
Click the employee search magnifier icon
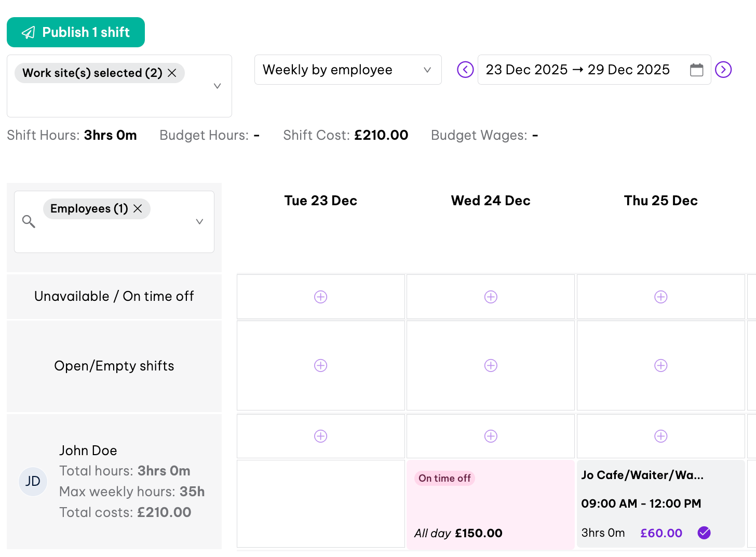[29, 222]
